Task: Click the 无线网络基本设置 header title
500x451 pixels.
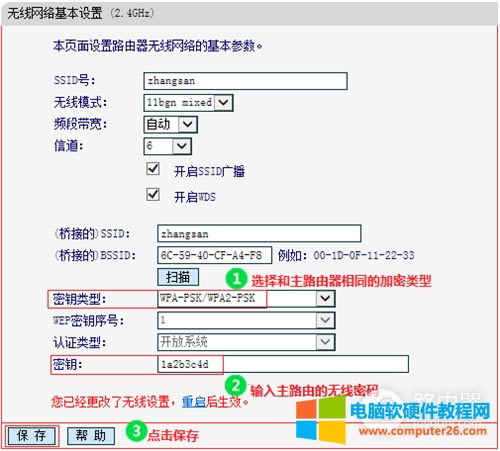Action: pos(54,13)
